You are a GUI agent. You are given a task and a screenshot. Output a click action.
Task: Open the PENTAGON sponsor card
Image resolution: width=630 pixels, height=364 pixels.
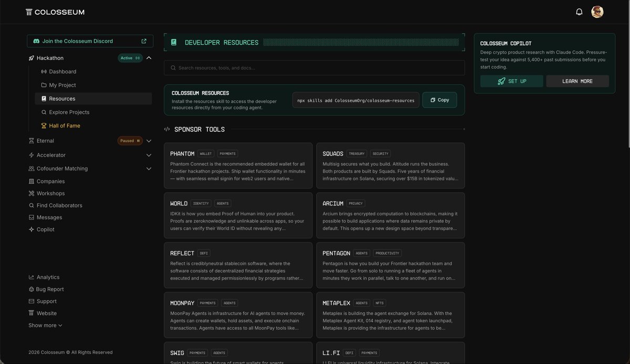(391, 265)
